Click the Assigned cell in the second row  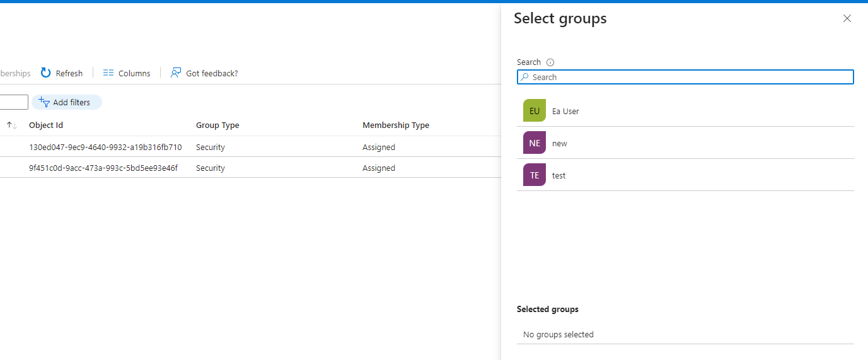(x=379, y=168)
